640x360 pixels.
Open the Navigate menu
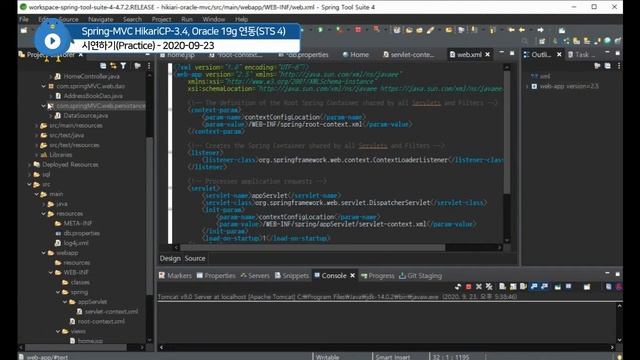(x=100, y=19)
